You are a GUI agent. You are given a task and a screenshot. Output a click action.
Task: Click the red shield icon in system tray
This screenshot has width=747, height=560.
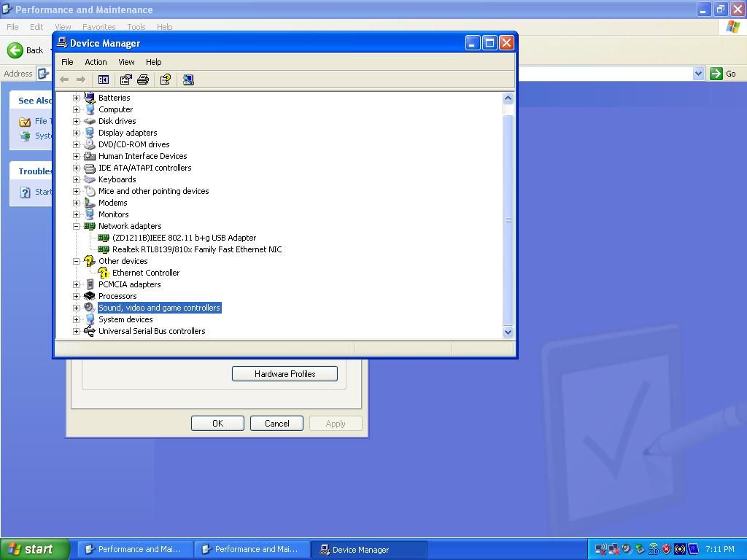[x=667, y=550]
